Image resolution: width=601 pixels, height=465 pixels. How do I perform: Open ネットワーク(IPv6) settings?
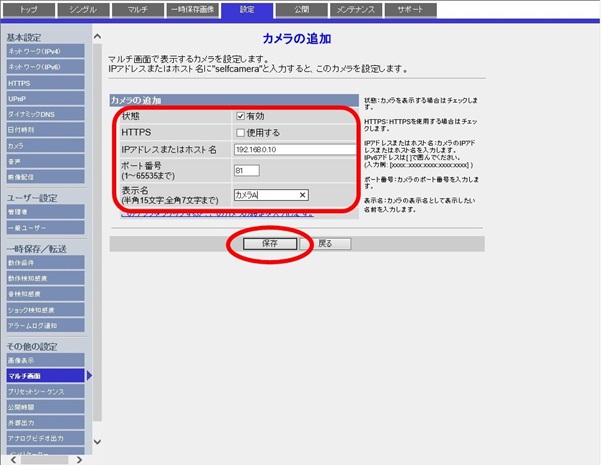45,67
